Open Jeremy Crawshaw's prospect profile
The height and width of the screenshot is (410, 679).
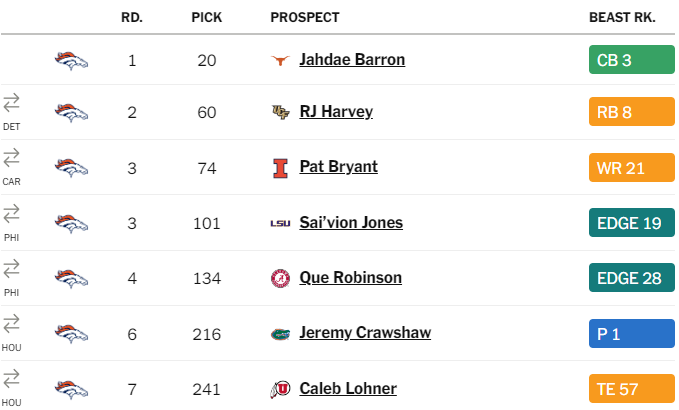[x=365, y=333]
